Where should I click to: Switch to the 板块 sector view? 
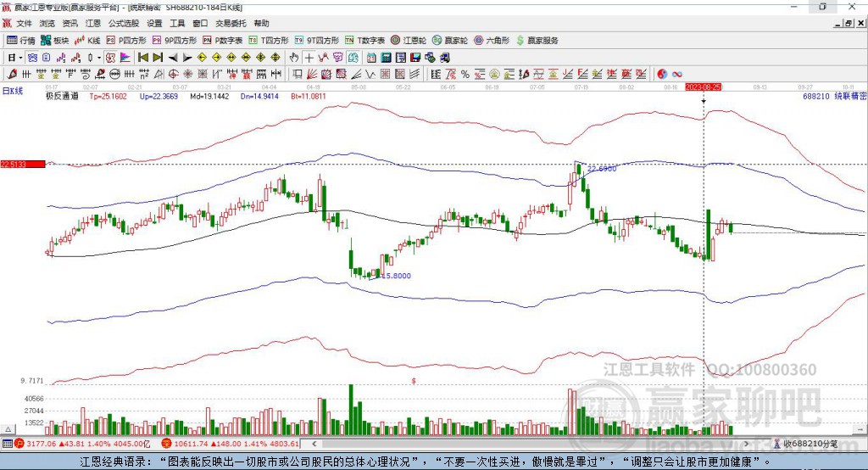(55, 41)
